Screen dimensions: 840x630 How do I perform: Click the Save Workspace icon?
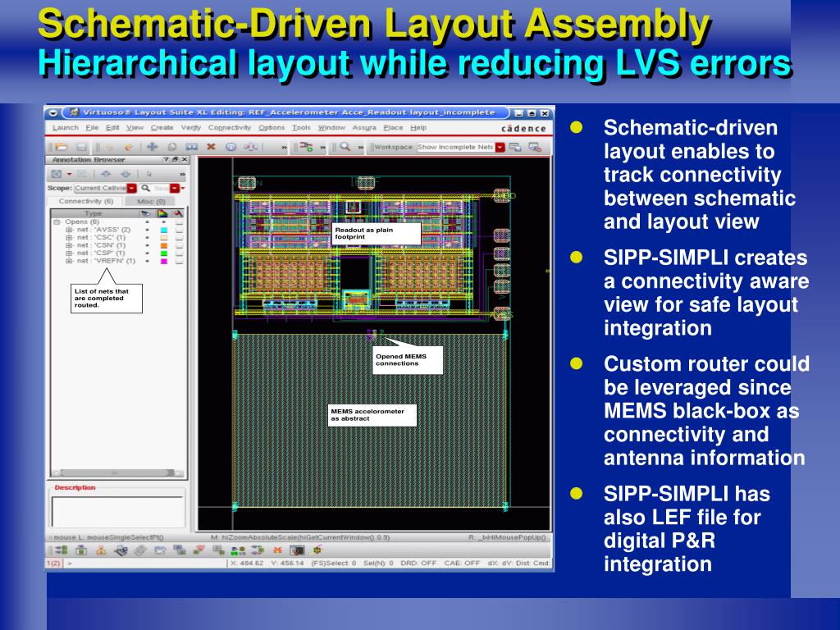[515, 147]
